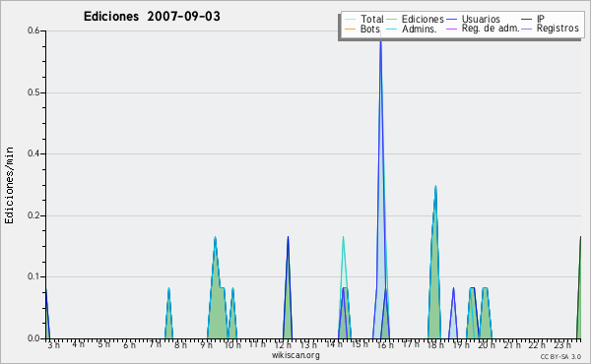The image size is (591, 364).
Task: Click the '17 h' x-axis label
Action: point(411,344)
